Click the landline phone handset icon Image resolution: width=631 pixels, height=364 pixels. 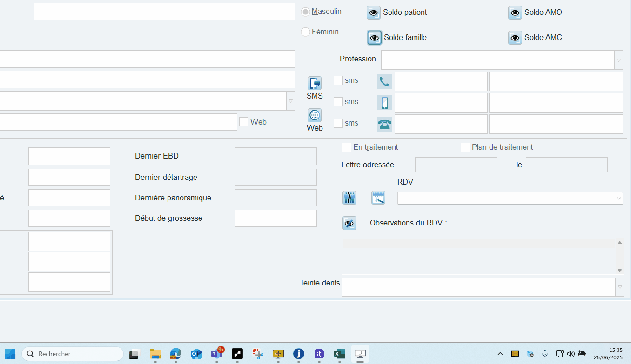pos(384,81)
